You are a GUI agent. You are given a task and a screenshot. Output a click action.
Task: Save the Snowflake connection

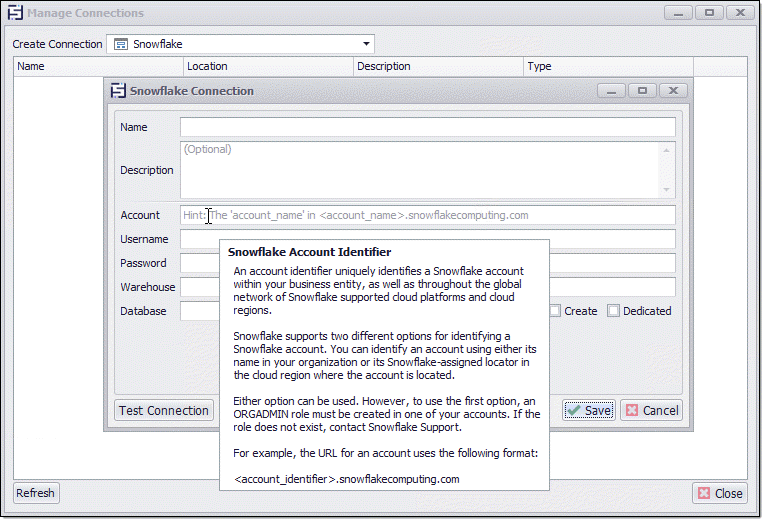pos(588,410)
